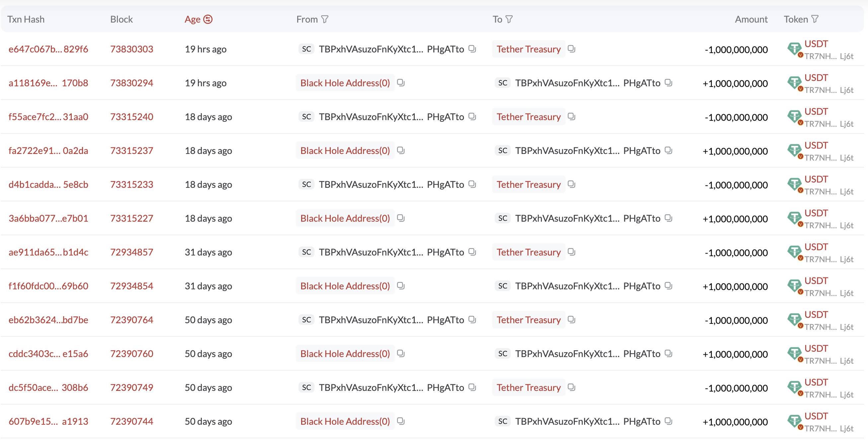The image size is (868, 440).
Task: Open Black Hole Address(0) in block 73830294 row
Action: [x=345, y=83]
